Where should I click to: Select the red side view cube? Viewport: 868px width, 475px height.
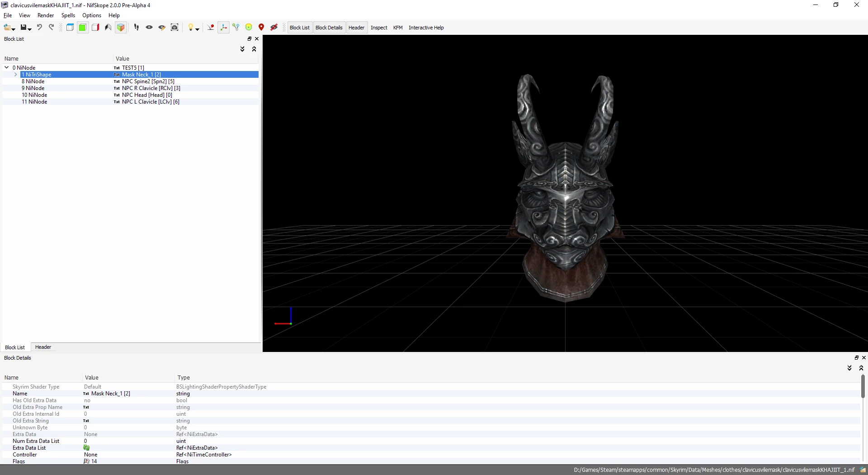click(x=95, y=27)
